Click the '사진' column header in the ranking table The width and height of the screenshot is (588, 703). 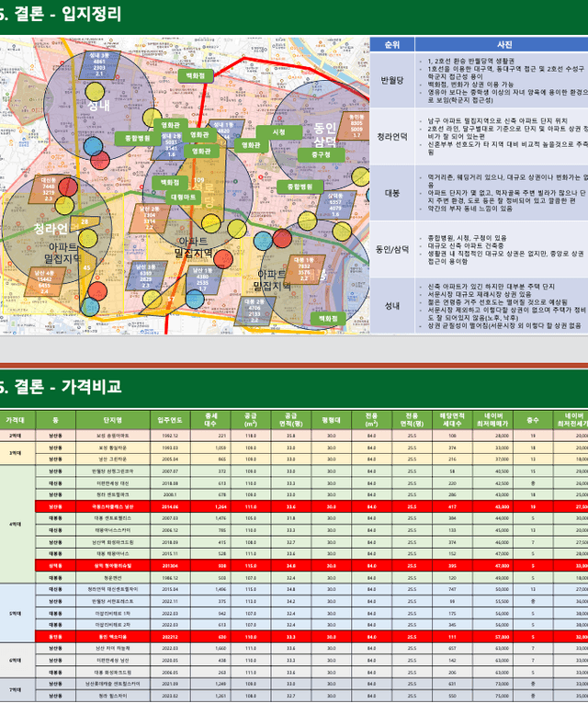click(504, 44)
